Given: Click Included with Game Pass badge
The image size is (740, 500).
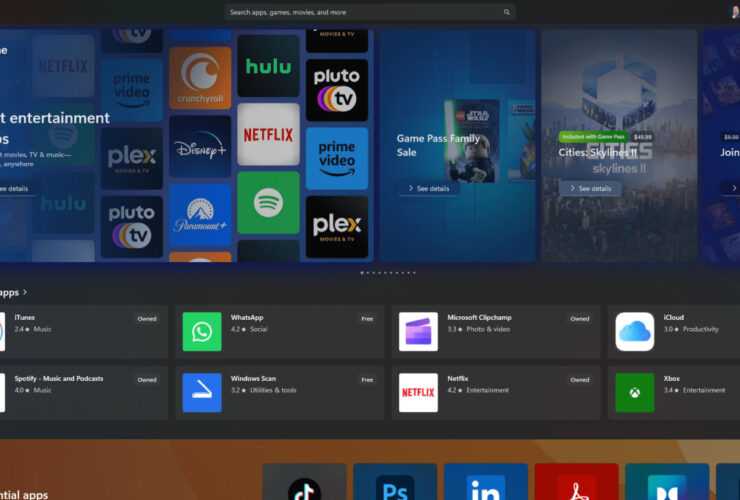Looking at the screenshot, I should (x=593, y=137).
